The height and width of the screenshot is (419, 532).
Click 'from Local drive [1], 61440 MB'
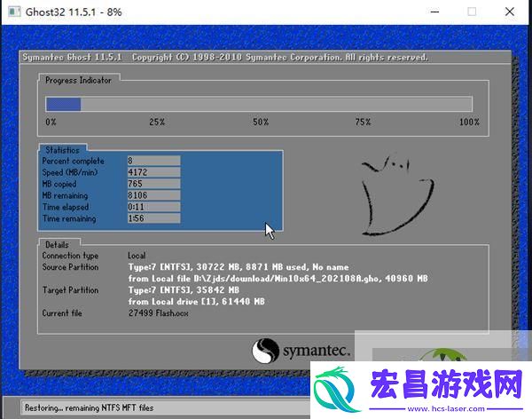point(197,302)
